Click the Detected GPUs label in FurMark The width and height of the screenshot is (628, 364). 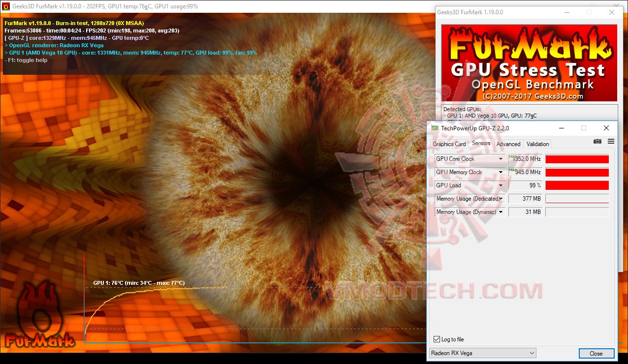(462, 109)
